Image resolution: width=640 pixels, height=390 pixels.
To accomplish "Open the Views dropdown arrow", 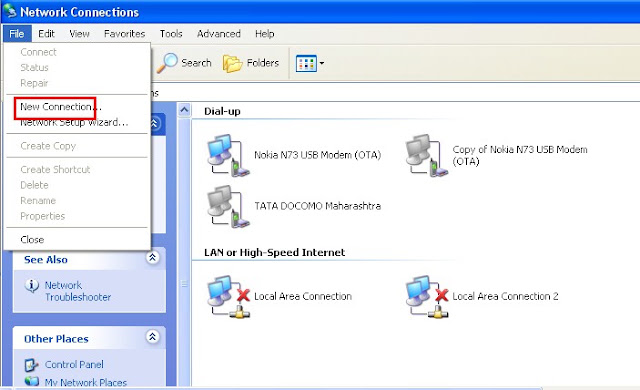I will [322, 63].
